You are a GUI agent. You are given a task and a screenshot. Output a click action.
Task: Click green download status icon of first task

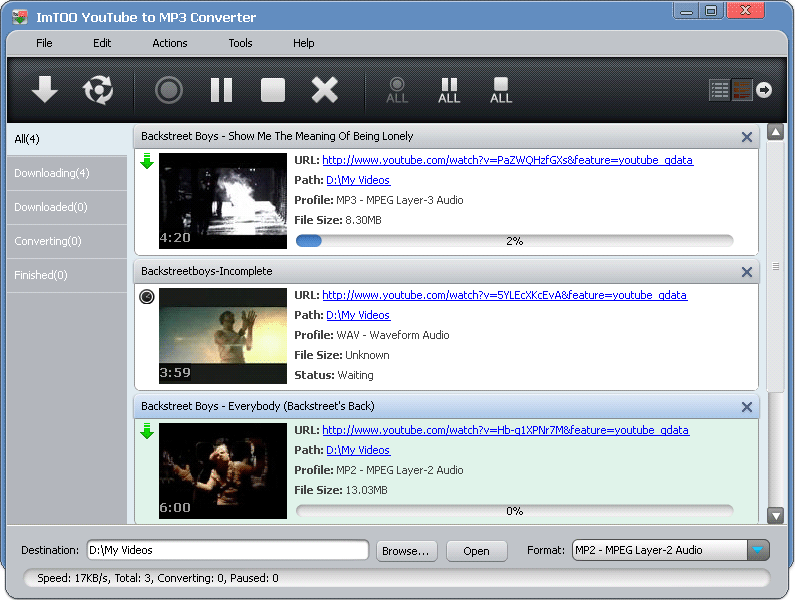click(147, 161)
